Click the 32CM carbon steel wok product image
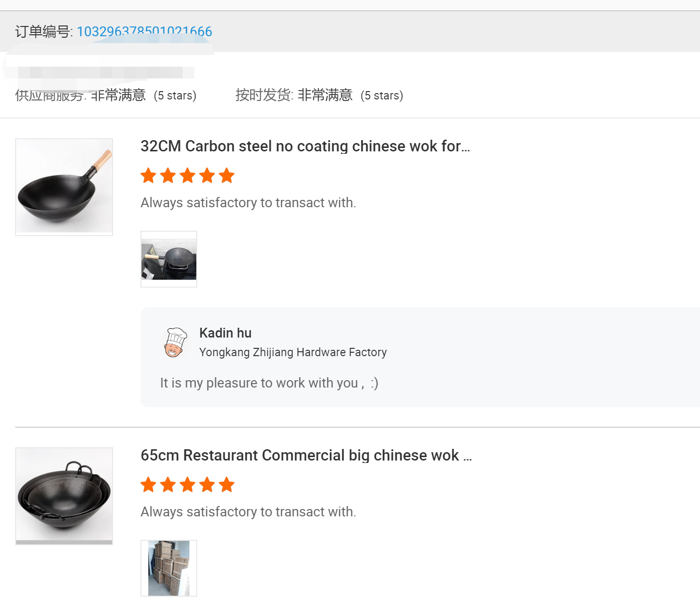700x607 pixels. click(64, 187)
